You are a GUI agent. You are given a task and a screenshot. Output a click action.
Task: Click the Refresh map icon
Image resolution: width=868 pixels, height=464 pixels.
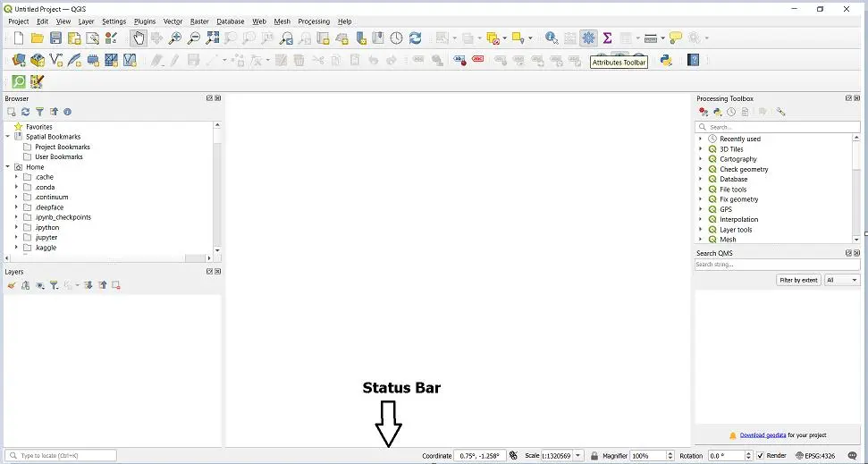point(415,38)
